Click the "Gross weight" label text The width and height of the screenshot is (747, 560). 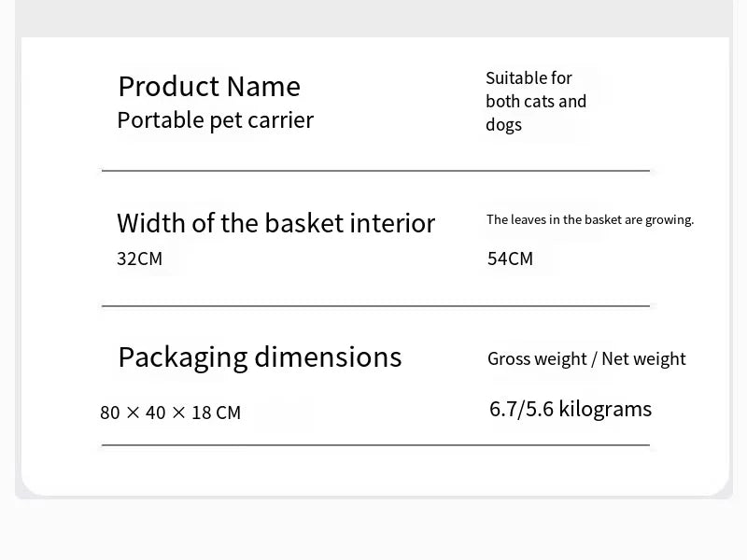click(x=537, y=359)
